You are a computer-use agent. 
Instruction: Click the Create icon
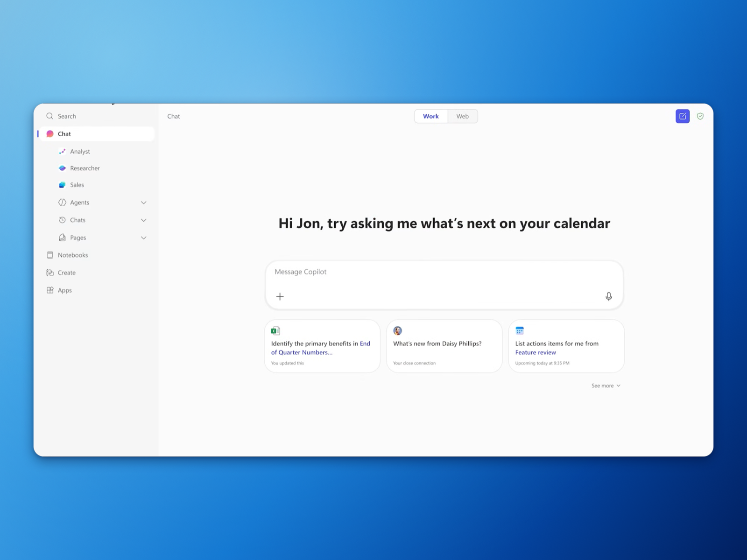coord(50,273)
